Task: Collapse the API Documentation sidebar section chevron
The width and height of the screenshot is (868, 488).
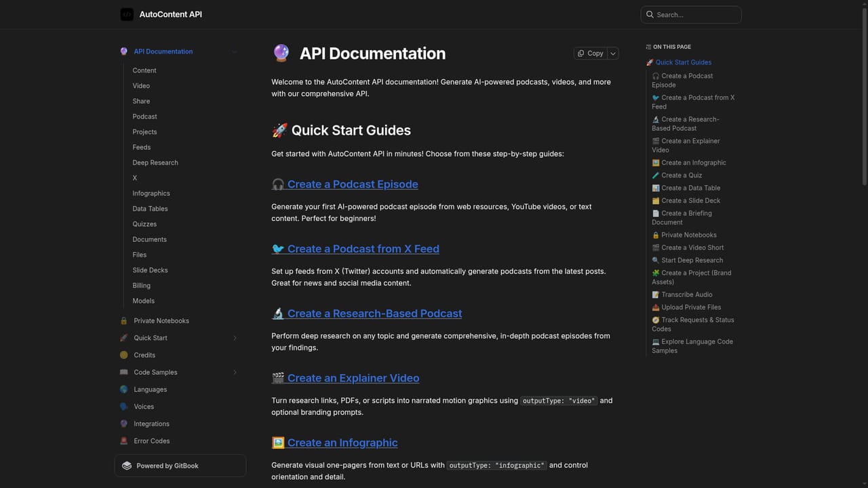Action: pos(235,52)
